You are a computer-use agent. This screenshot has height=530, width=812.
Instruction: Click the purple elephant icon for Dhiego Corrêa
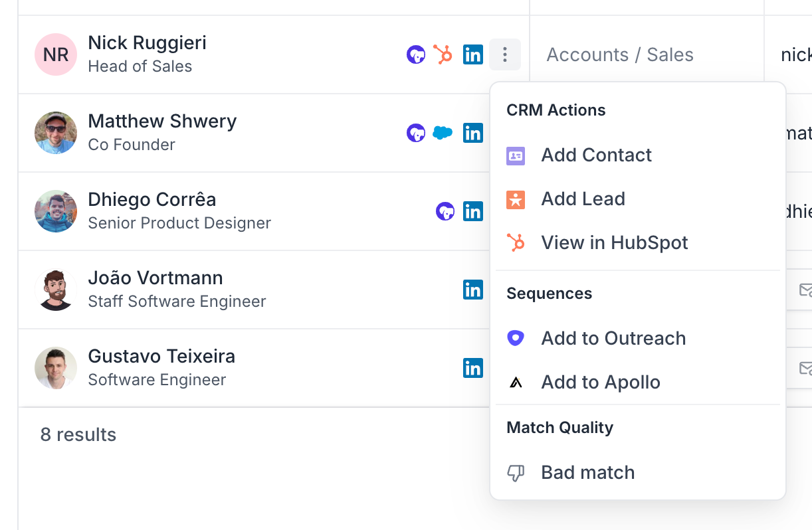[445, 211]
